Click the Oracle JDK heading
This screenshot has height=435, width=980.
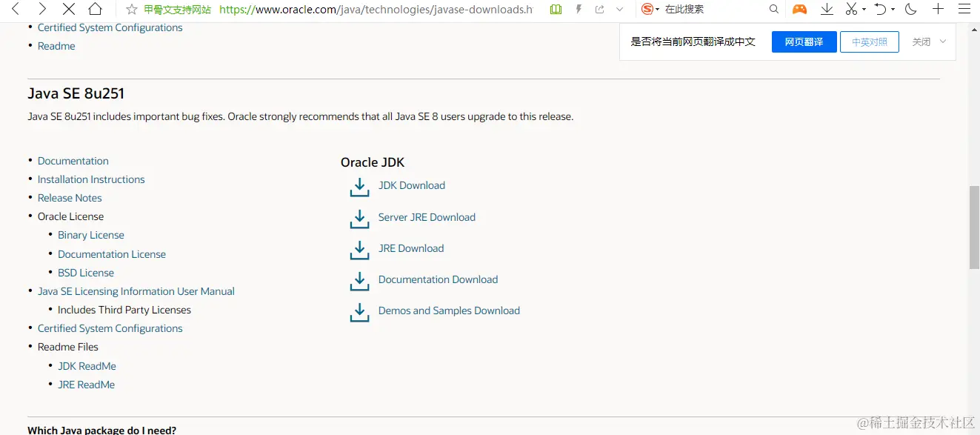click(373, 162)
